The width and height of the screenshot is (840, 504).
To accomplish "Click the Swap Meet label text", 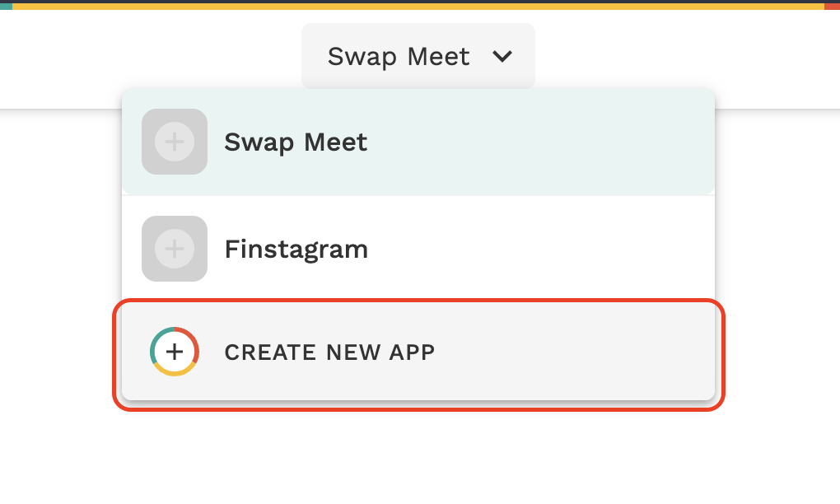I will click(399, 56).
